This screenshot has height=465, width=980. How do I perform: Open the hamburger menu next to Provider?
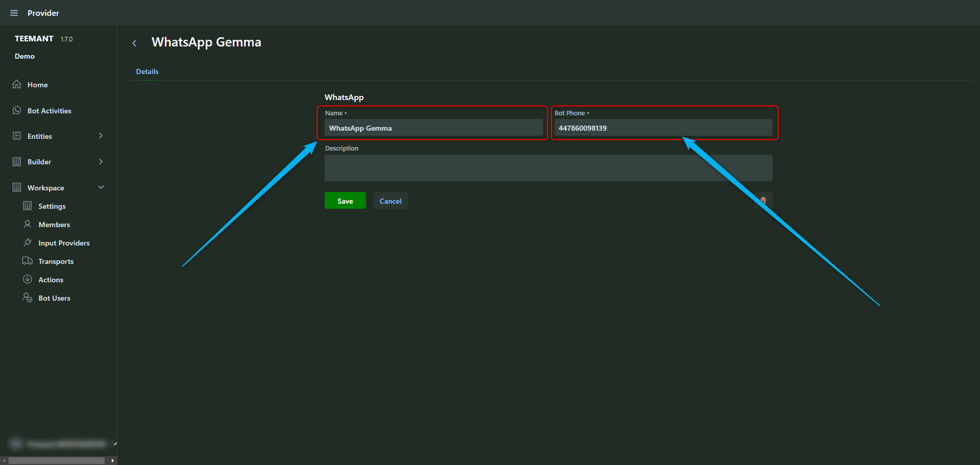[14, 13]
